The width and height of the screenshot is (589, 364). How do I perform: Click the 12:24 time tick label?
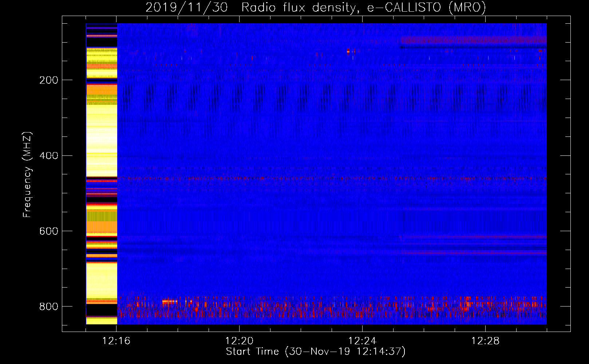click(362, 341)
